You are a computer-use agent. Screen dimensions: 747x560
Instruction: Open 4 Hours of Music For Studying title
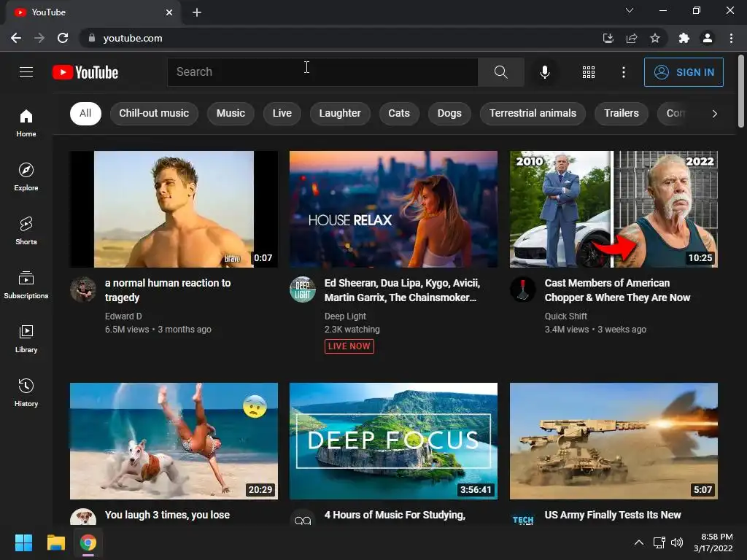tap(395, 515)
